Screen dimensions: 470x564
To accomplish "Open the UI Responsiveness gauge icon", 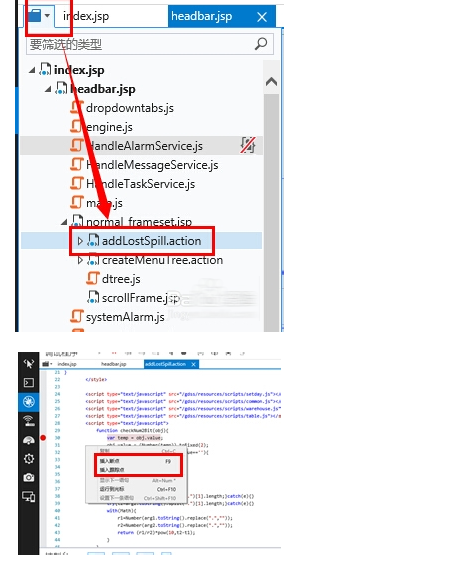I will 29,440.
